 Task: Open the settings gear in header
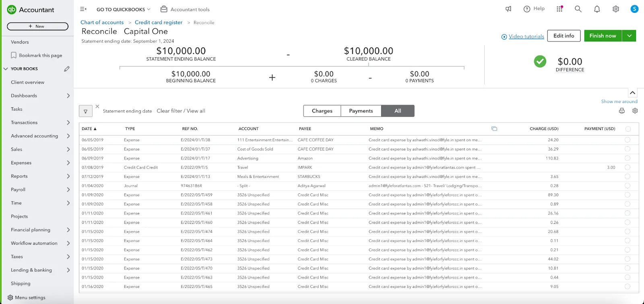coord(616,9)
